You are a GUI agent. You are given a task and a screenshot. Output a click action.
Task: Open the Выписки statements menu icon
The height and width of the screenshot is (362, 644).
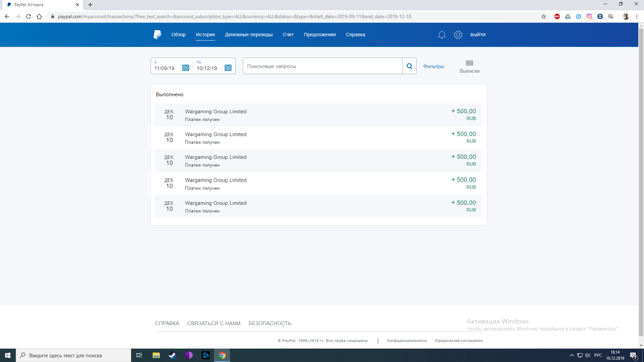469,63
